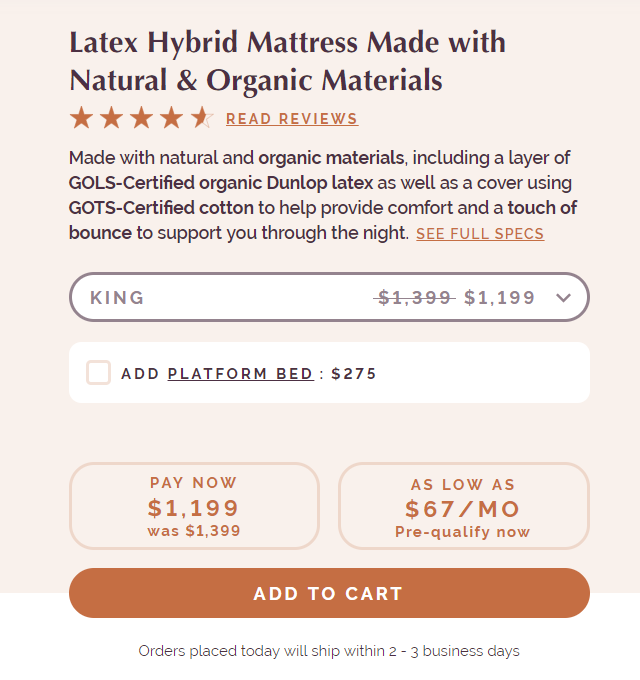Select the Pay Now $1,199 option
This screenshot has height=680, width=640.
click(x=194, y=506)
